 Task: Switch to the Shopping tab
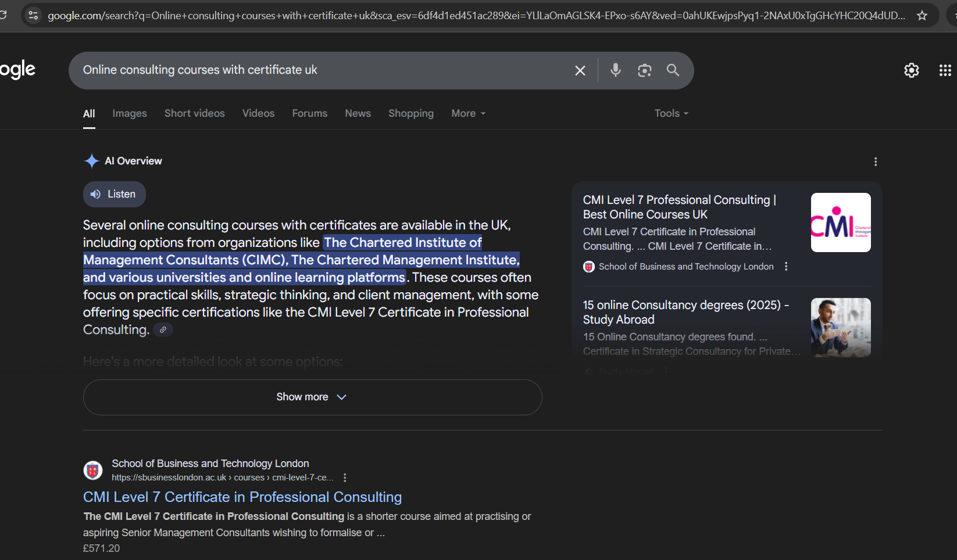click(x=410, y=113)
